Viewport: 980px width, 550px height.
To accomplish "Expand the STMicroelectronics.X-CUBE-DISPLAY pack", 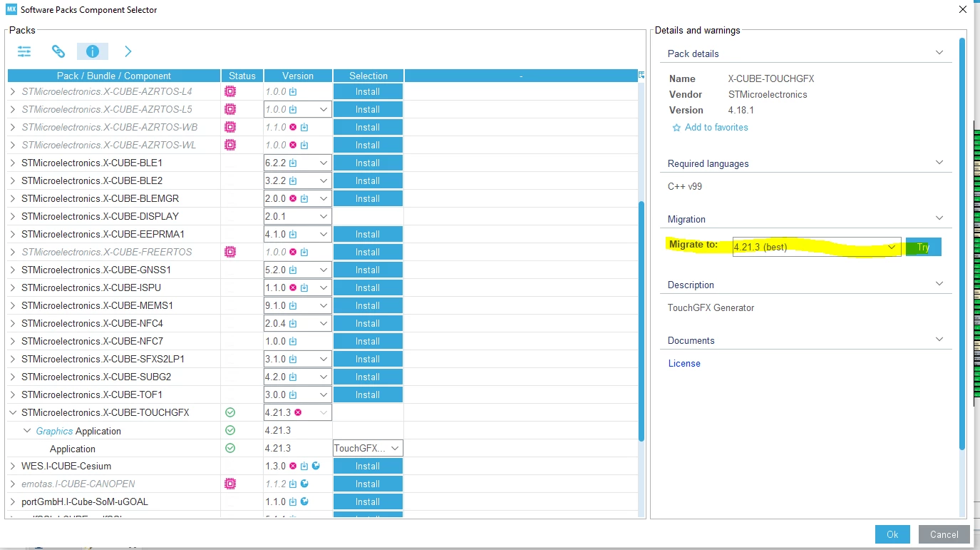I will click(13, 216).
